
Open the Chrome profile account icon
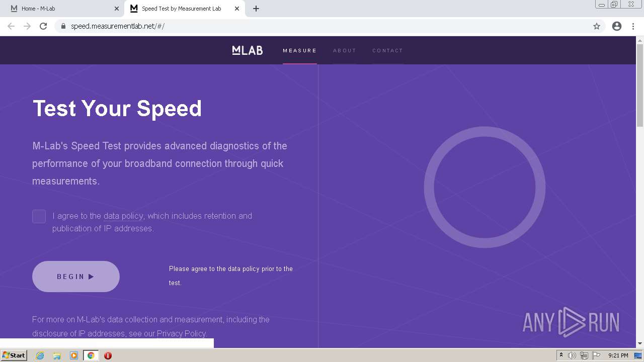click(617, 26)
